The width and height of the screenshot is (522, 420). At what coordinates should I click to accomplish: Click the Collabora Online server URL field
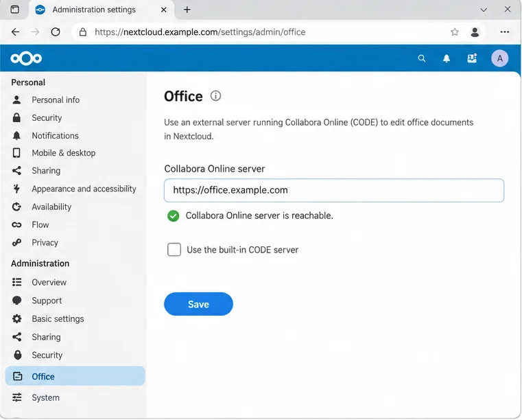pyautogui.click(x=334, y=190)
